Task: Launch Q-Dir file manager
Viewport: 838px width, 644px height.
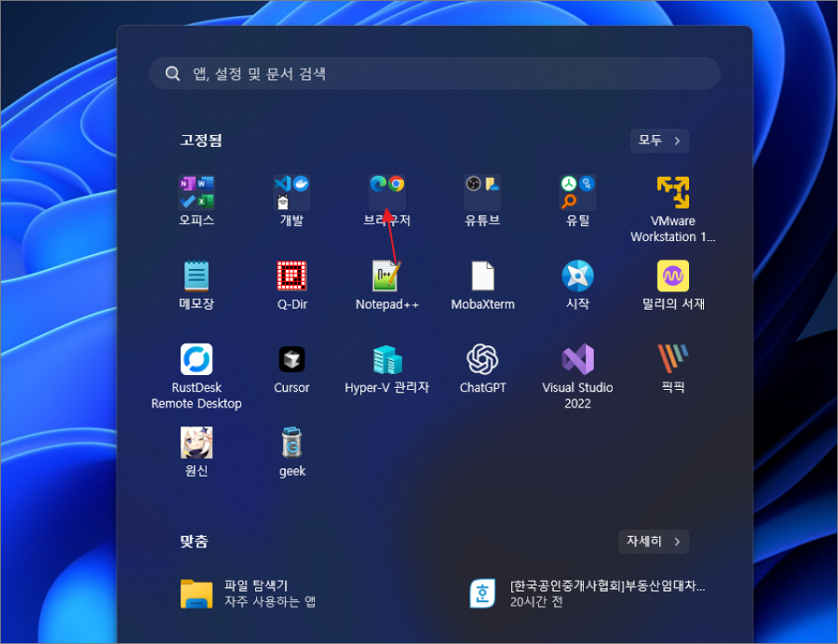Action: [x=291, y=285]
